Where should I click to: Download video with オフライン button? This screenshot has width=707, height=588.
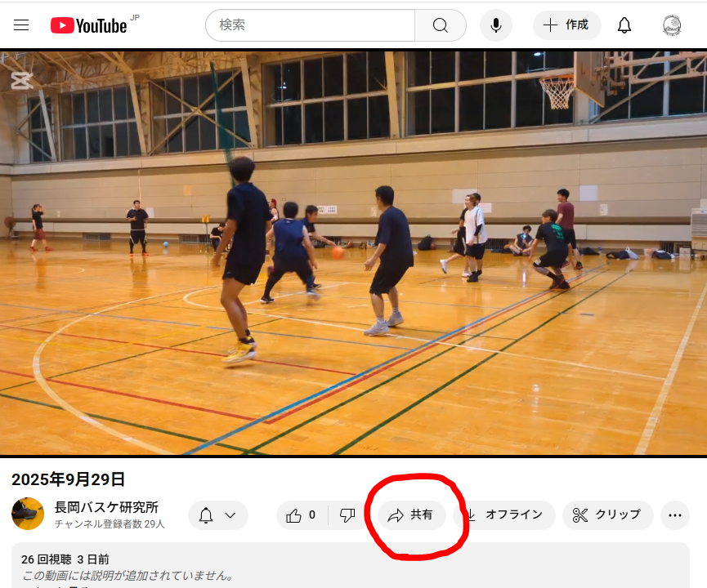click(x=504, y=515)
